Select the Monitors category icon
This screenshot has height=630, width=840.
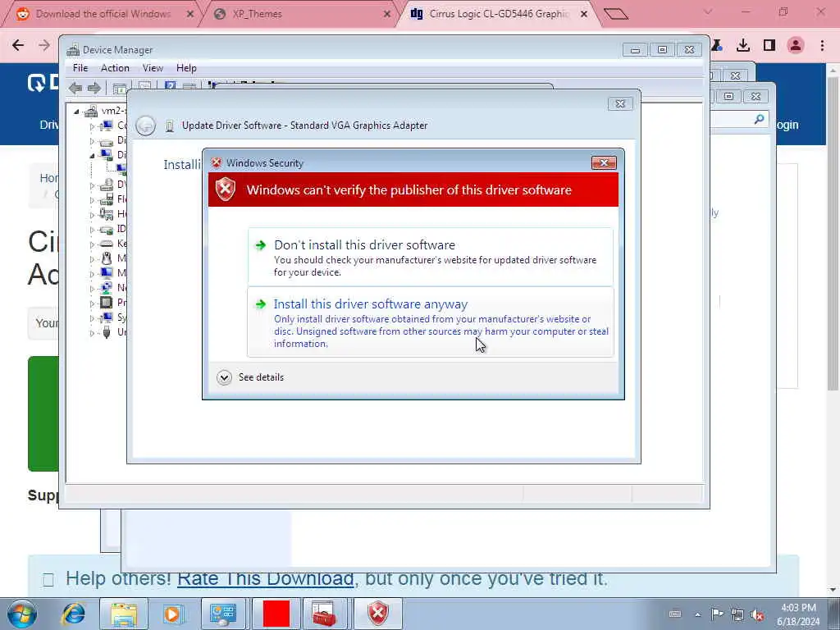pyautogui.click(x=107, y=272)
